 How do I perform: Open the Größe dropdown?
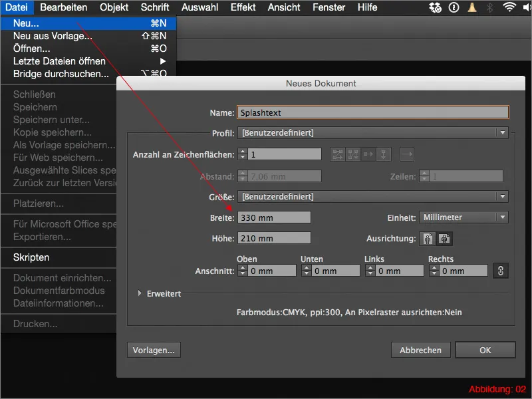coord(374,196)
